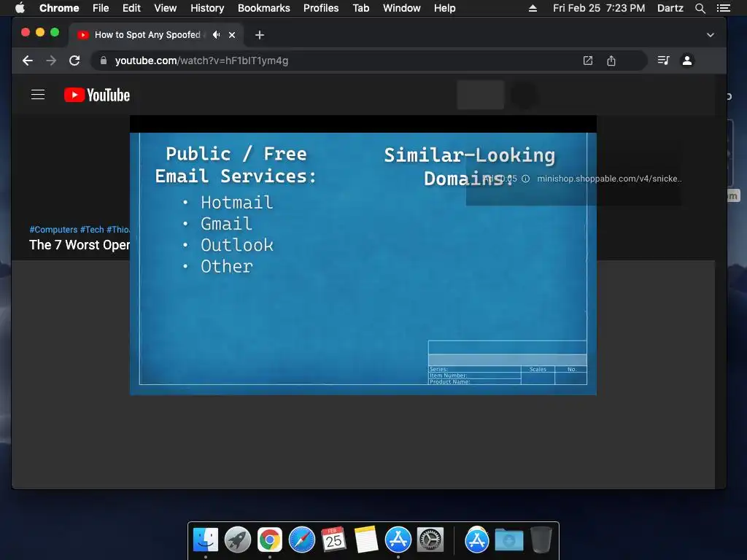
Task: Open the Profiles menu
Action: tap(321, 8)
